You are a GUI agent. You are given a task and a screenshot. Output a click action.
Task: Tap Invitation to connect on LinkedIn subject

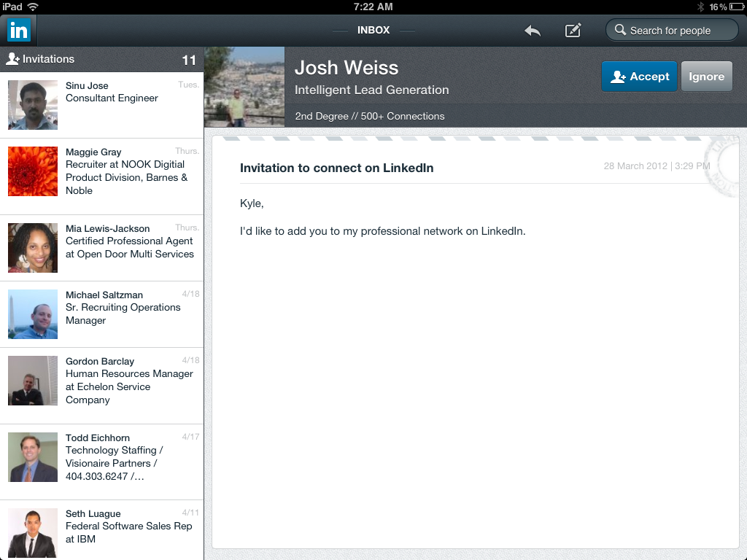click(337, 168)
